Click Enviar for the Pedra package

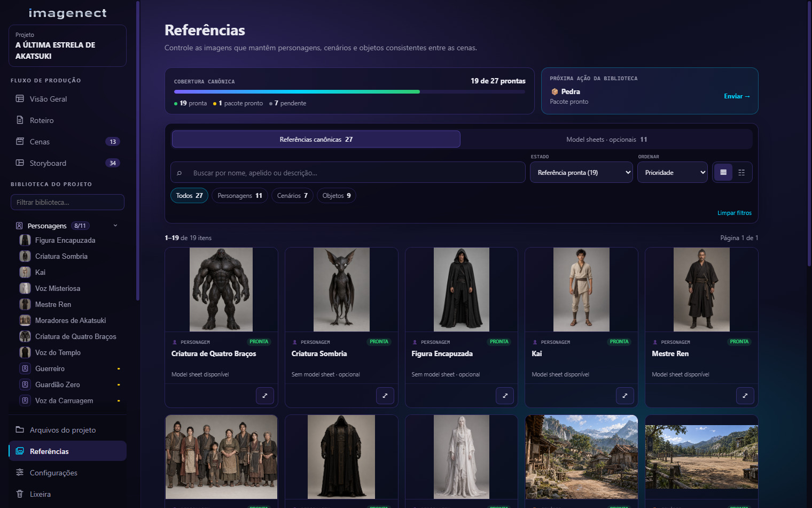tap(737, 96)
